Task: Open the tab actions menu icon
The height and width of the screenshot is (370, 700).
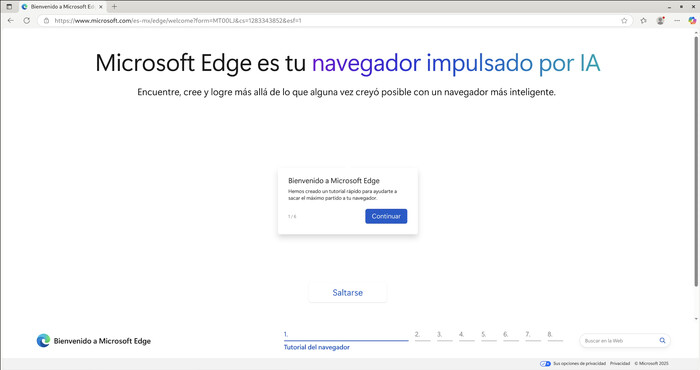Action: (x=9, y=7)
